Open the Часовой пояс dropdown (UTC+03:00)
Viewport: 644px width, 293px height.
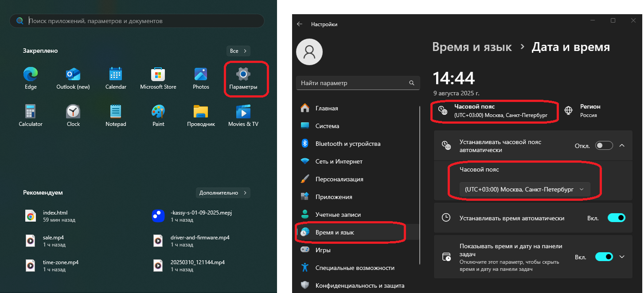[x=524, y=189]
